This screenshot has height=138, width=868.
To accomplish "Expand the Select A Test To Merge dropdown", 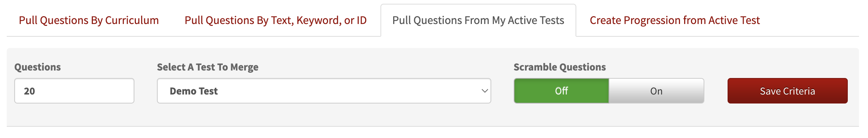I will [324, 91].
